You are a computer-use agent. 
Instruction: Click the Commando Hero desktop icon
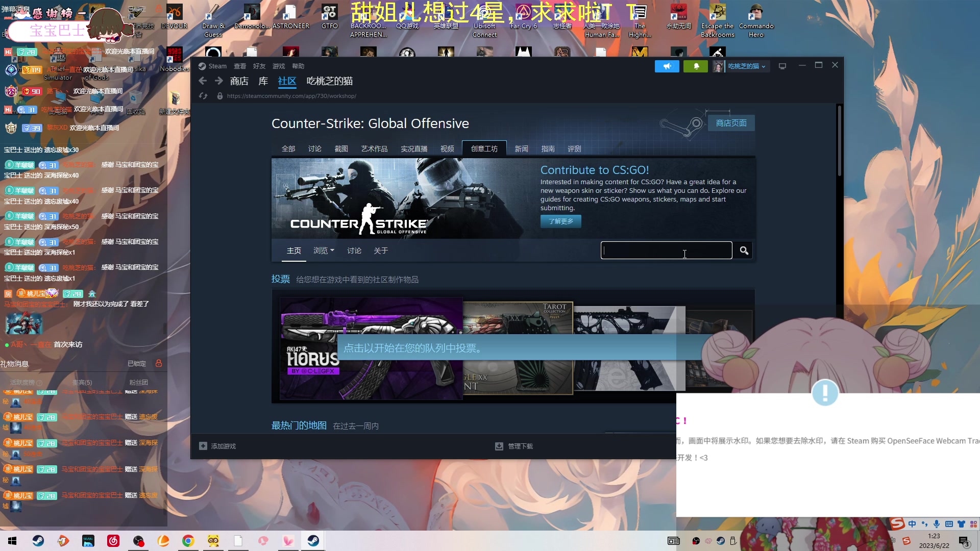tap(756, 21)
